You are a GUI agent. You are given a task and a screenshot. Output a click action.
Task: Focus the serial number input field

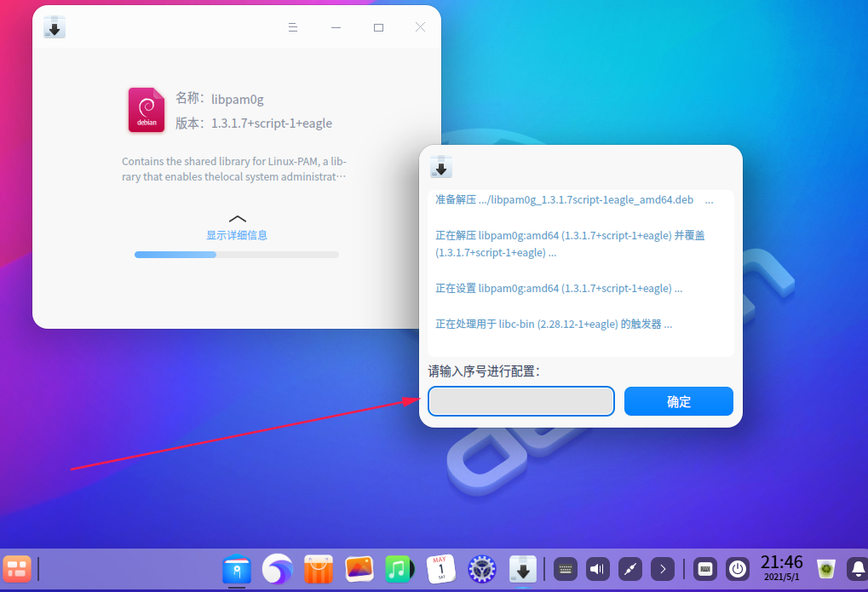pyautogui.click(x=521, y=401)
